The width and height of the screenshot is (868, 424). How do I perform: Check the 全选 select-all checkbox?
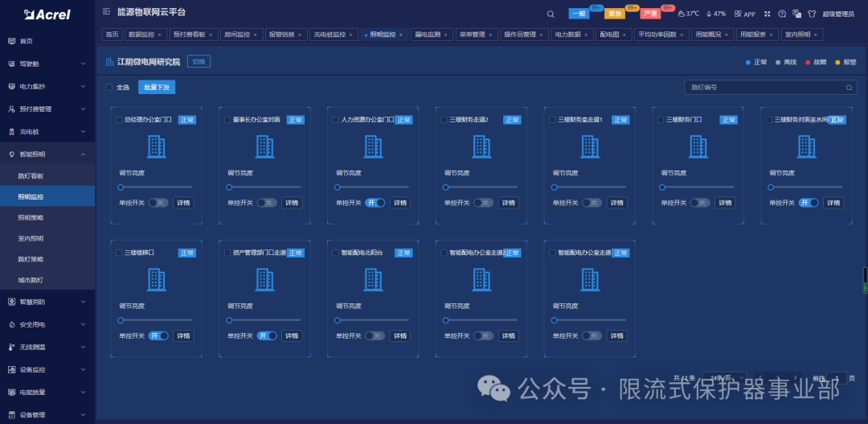[109, 88]
